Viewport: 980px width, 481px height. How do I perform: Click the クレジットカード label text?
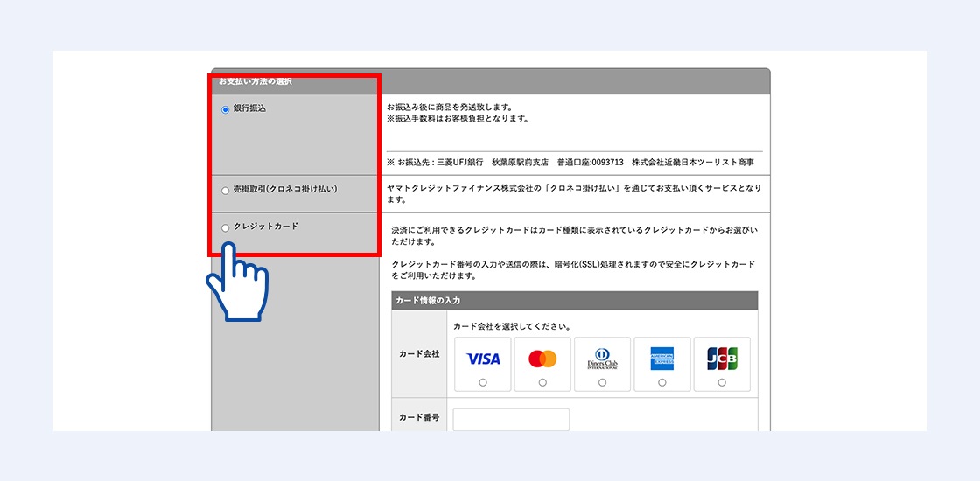tap(266, 227)
